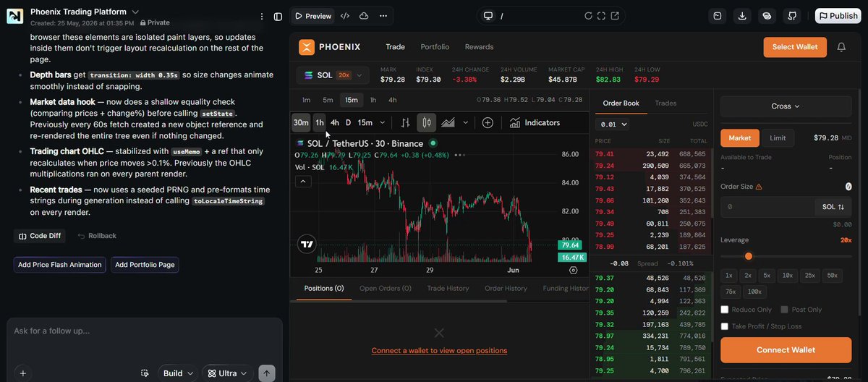Open the database icon in the top-right toolbar
Screen dimensions: 868x382
(767, 16)
